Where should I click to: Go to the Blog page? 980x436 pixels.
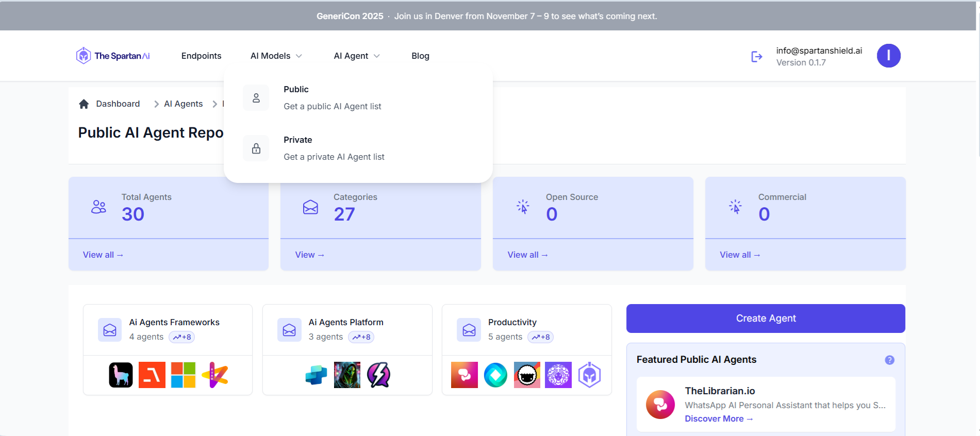pyautogui.click(x=420, y=56)
